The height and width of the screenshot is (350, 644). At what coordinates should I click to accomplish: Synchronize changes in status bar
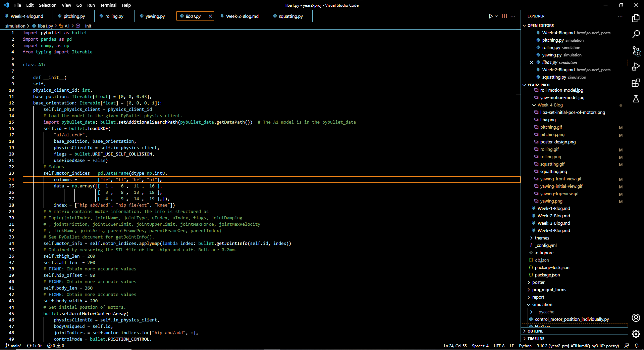pos(34,346)
